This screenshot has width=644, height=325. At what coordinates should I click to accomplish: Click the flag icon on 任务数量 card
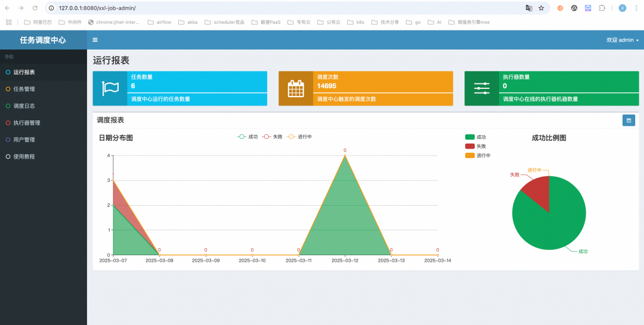[x=110, y=88]
